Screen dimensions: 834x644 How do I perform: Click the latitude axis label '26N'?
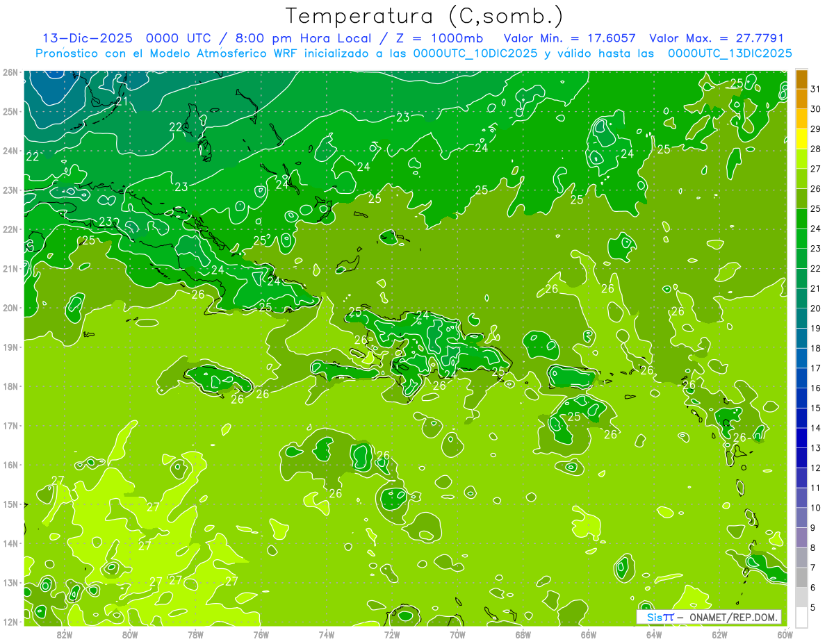[x=10, y=72]
